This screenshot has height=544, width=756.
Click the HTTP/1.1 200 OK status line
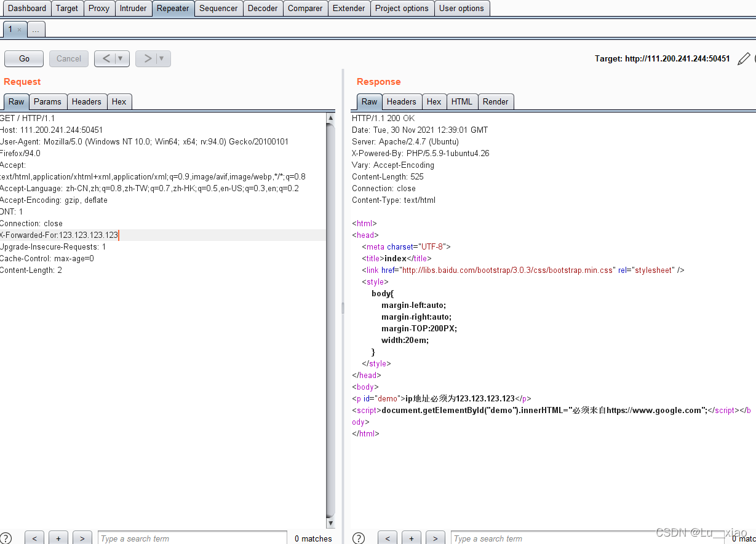click(383, 118)
